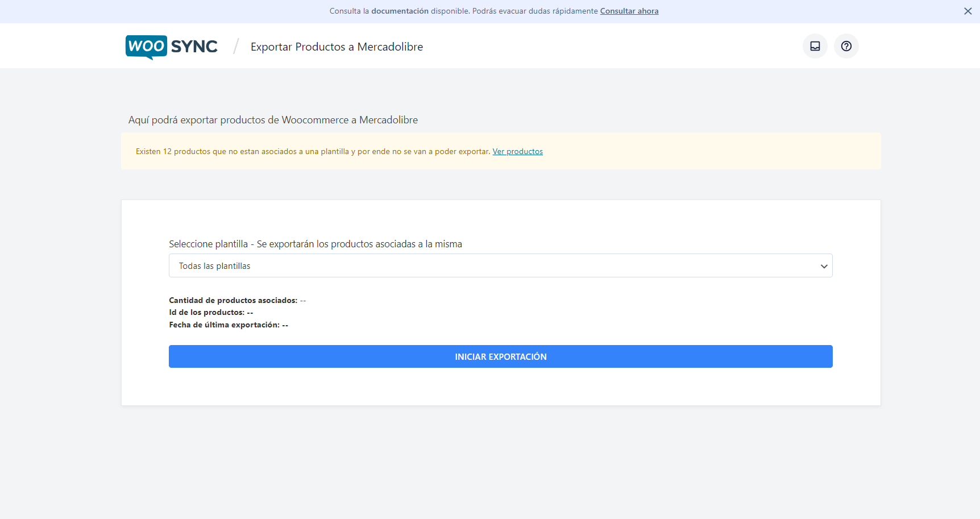
Task: Follow the 'Ver productos' link
Action: click(517, 152)
